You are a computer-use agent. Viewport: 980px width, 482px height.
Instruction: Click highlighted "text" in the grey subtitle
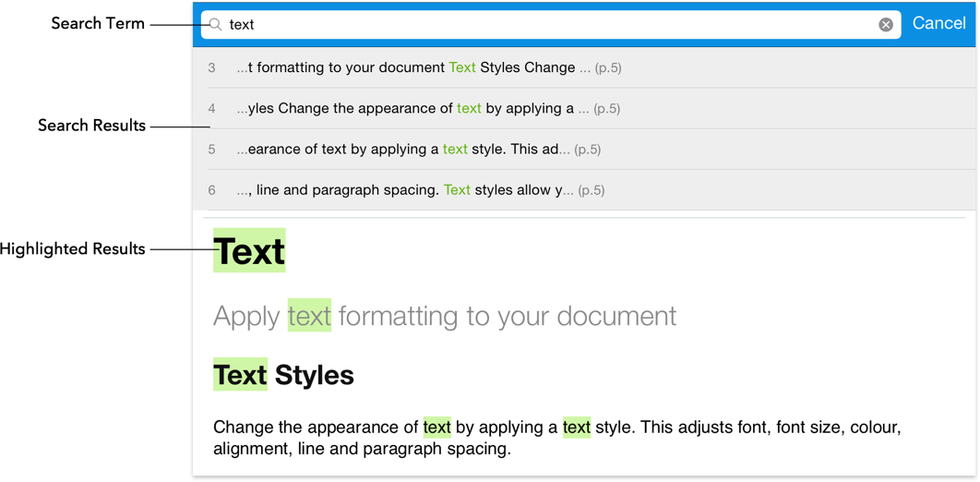(309, 316)
